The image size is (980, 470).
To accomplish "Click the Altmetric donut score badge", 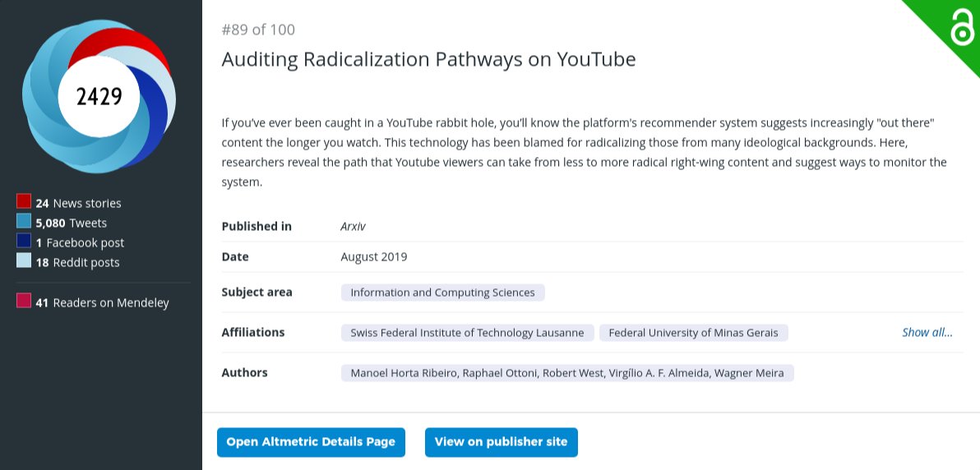I will coord(99,96).
